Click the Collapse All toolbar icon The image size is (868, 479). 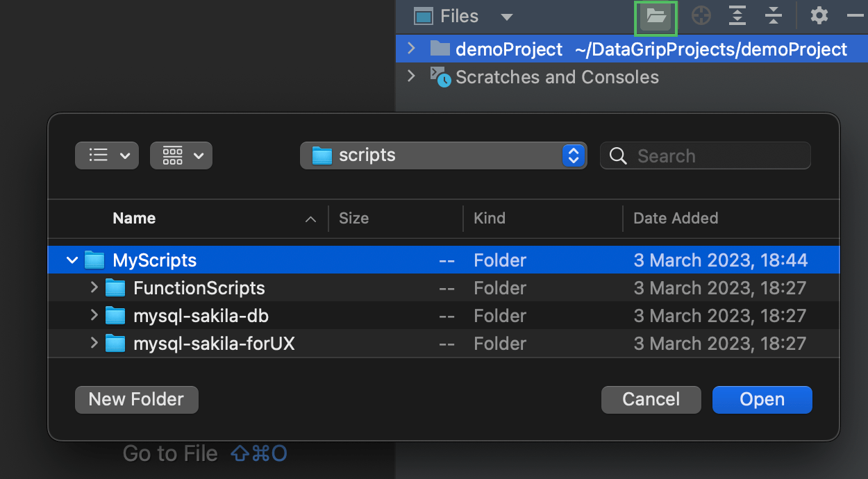(774, 16)
